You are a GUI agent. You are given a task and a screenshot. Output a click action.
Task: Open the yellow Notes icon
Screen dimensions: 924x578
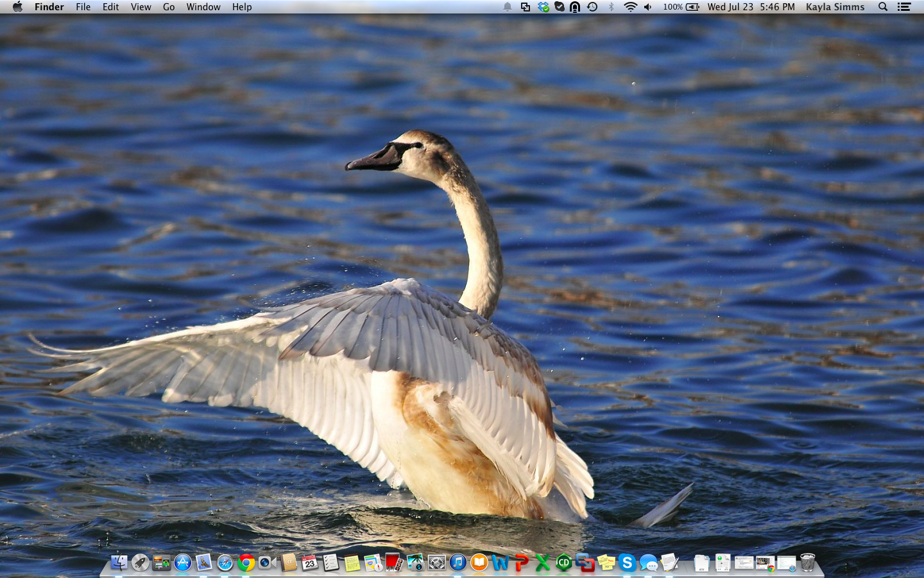coord(352,563)
